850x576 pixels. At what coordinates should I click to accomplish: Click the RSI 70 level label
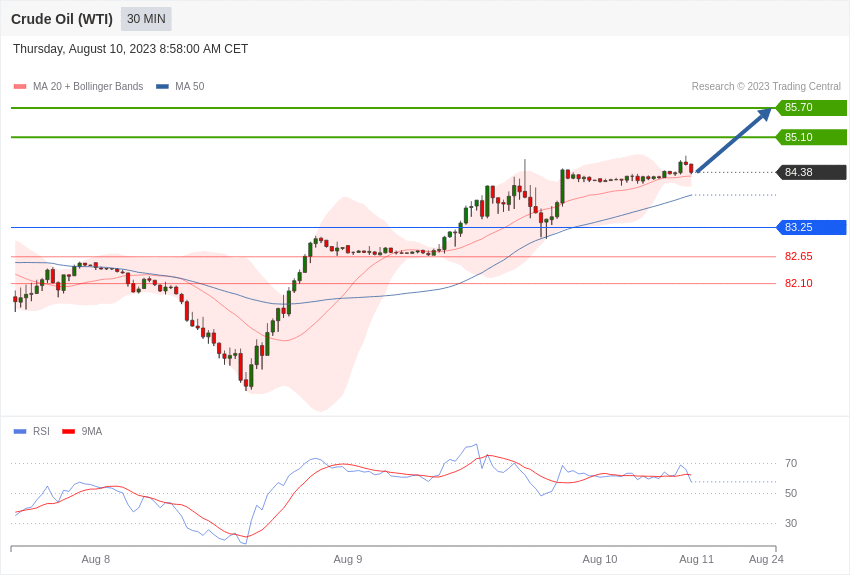[791, 464]
